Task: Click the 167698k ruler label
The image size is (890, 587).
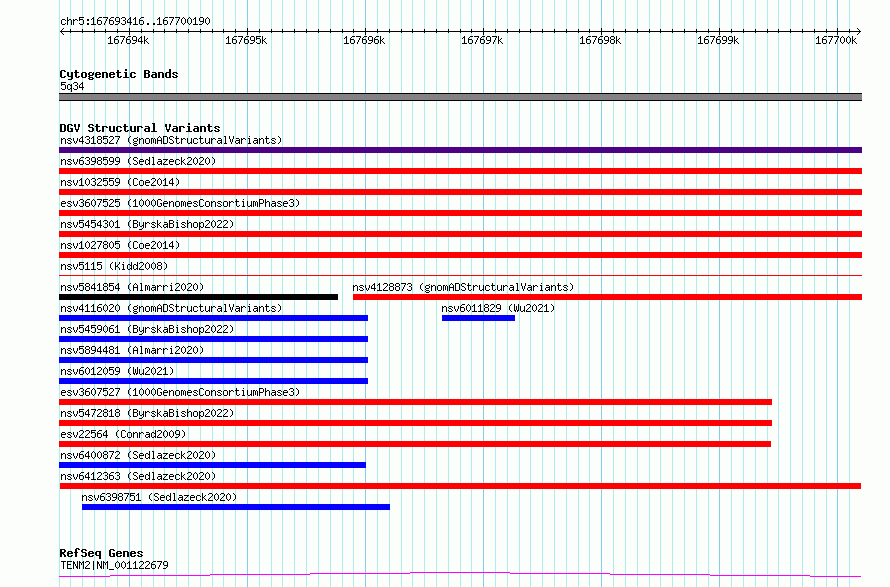Action: [601, 40]
